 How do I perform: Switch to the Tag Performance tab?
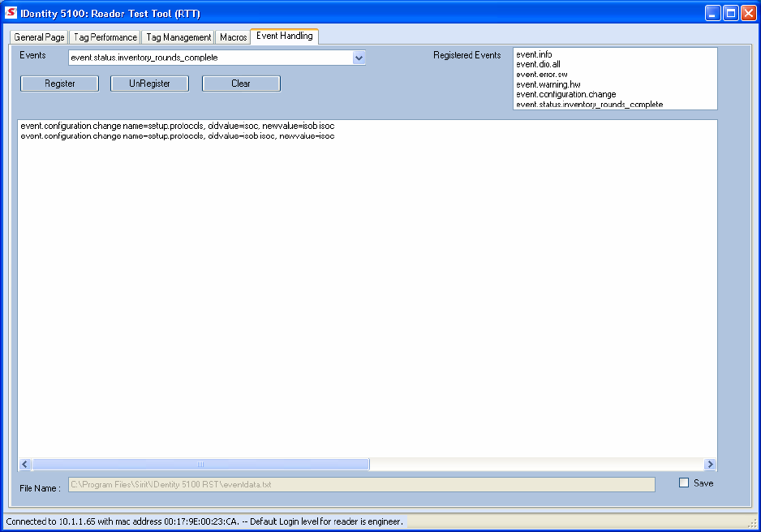pos(105,37)
